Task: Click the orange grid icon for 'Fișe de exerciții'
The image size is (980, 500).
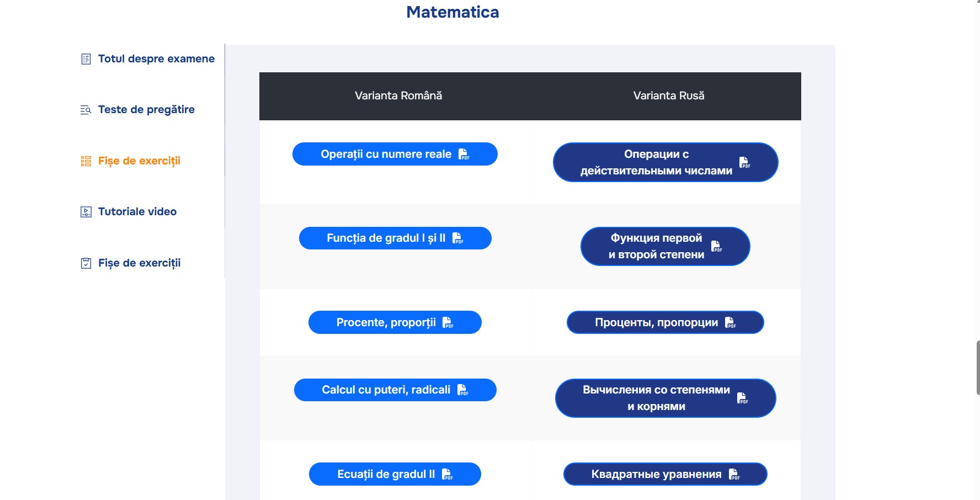Action: coord(86,161)
